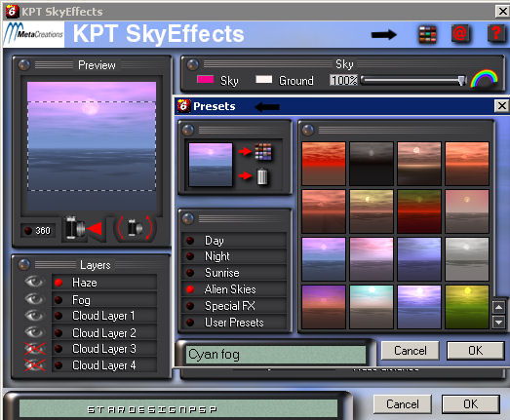The image size is (510, 420).
Task: Choose the Night preset category
Action: click(x=234, y=256)
